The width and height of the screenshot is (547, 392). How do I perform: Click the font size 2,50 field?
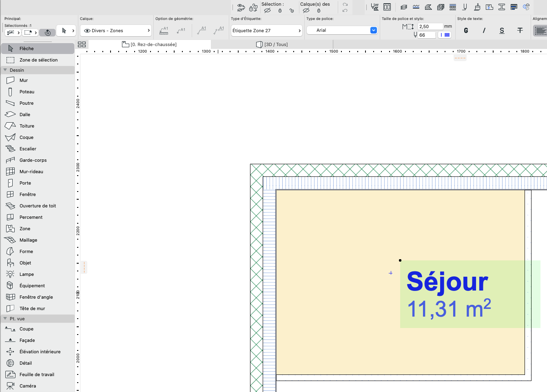tap(430, 26)
